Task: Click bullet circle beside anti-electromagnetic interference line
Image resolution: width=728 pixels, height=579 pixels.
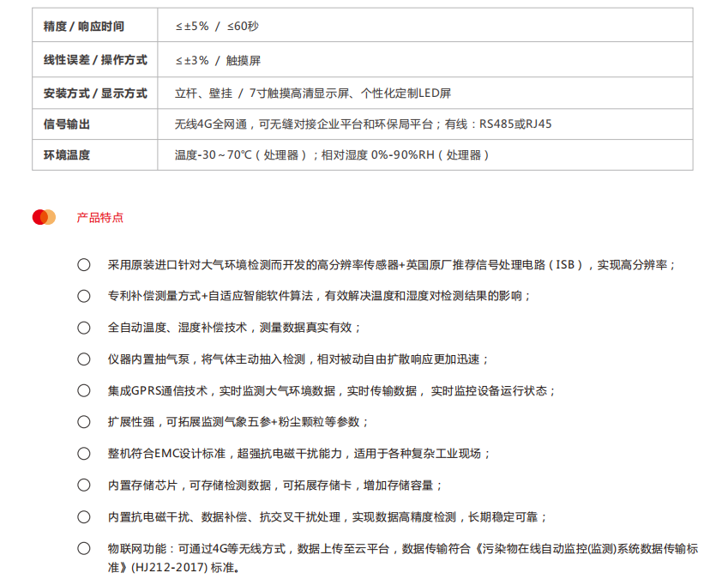Action: coord(83,517)
